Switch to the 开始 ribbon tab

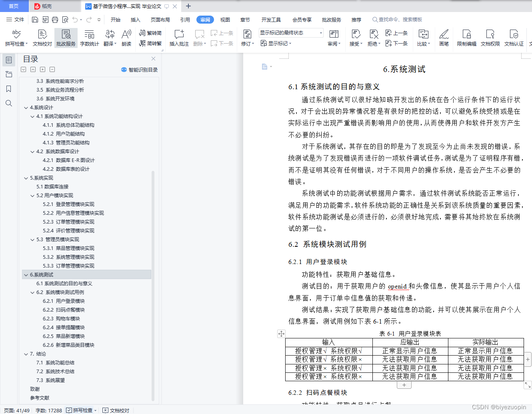[x=116, y=20]
